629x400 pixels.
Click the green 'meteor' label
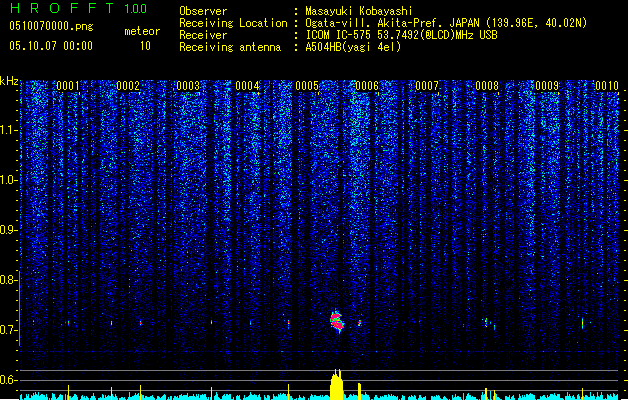[142, 31]
